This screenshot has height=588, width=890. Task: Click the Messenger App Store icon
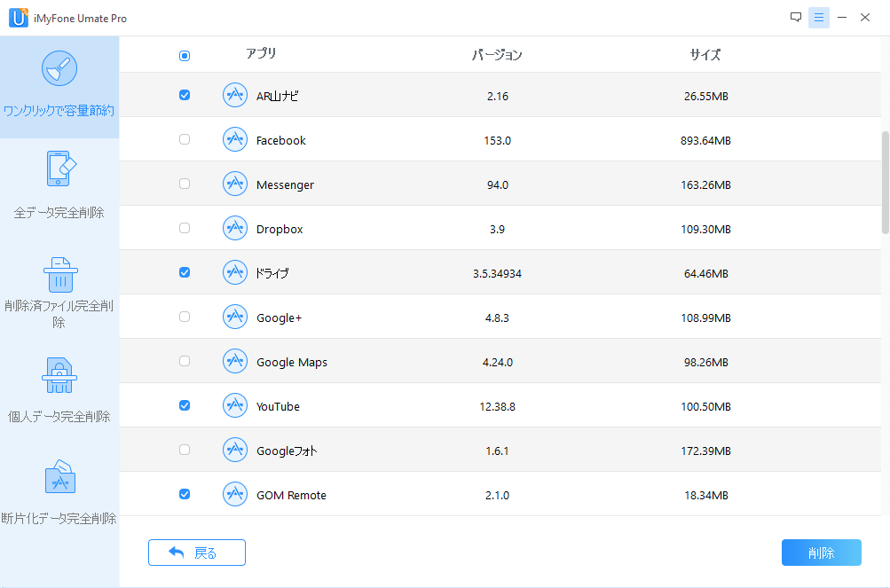235,184
